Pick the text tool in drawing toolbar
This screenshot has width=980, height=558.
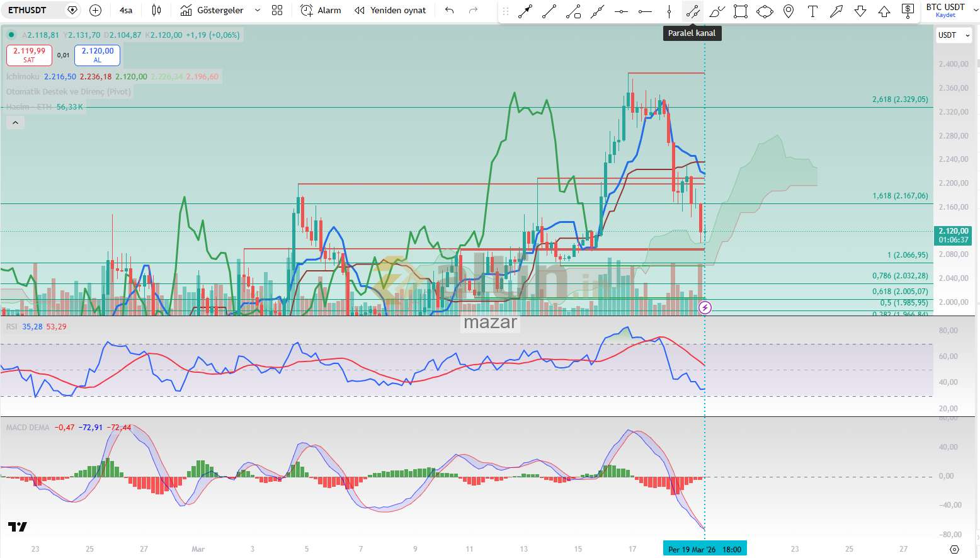coord(812,11)
